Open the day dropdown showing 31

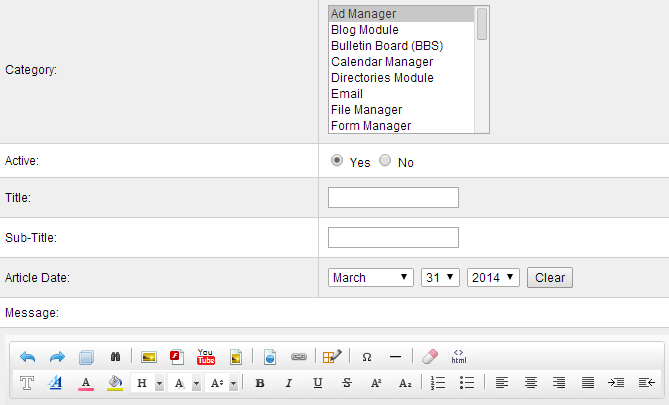coord(440,278)
